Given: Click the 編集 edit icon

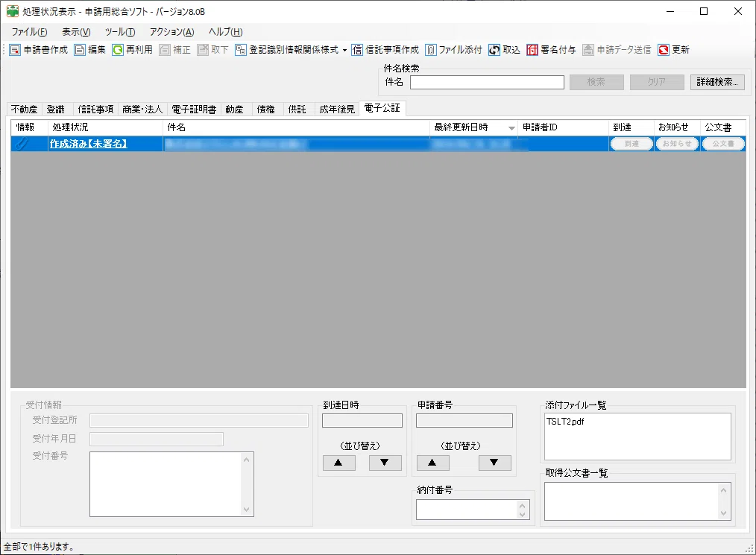Looking at the screenshot, I should coord(80,50).
